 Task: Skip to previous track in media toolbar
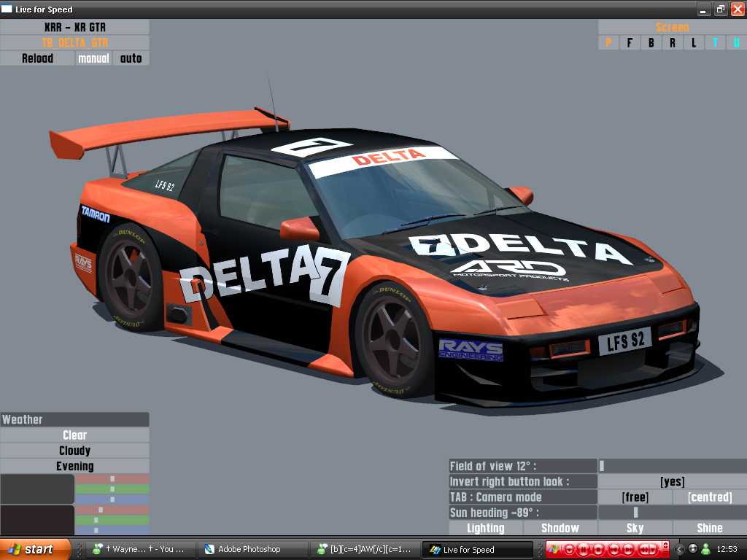tap(614, 550)
